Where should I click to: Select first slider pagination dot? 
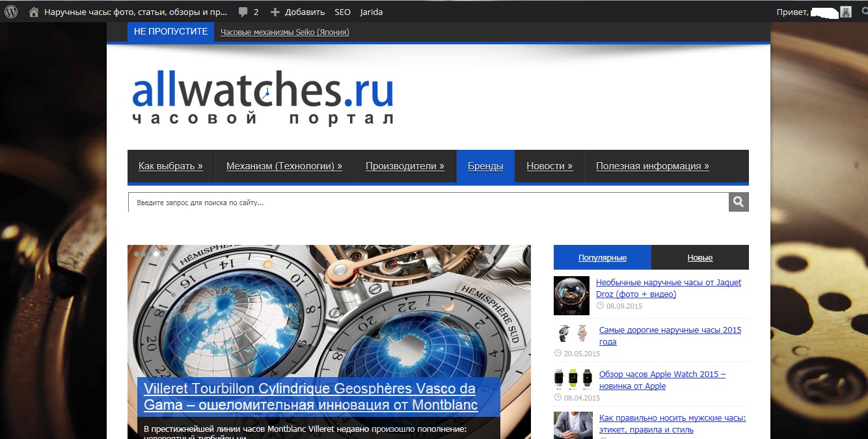(x=137, y=254)
